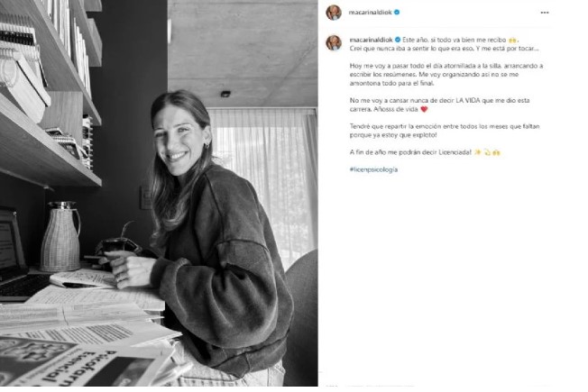Click the wicker thermos in the photo
This screenshot has width=588, height=392.
[x=60, y=236]
